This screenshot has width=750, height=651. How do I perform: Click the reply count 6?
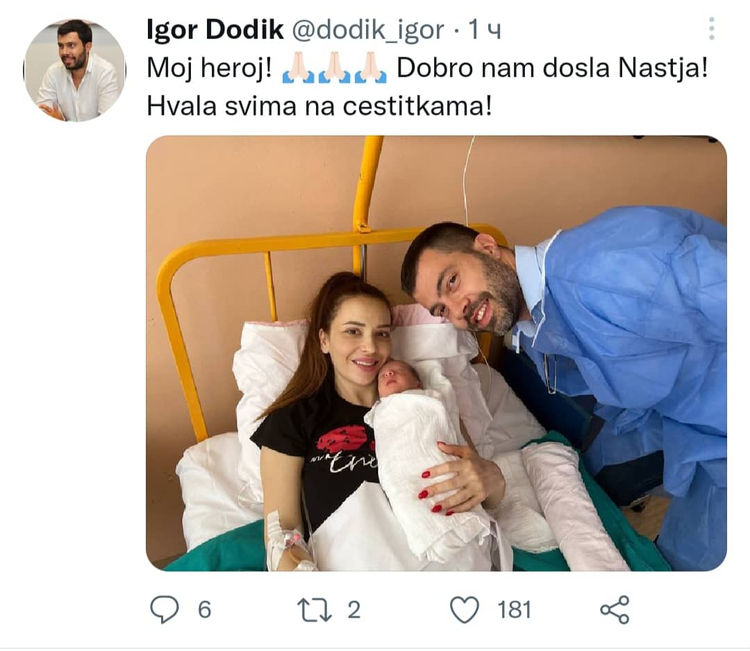coord(205,610)
